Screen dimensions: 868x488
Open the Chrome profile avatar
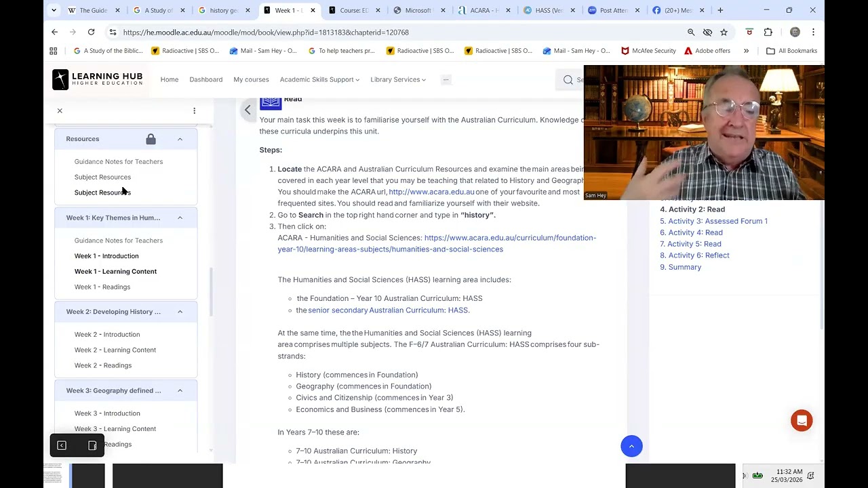pyautogui.click(x=795, y=32)
